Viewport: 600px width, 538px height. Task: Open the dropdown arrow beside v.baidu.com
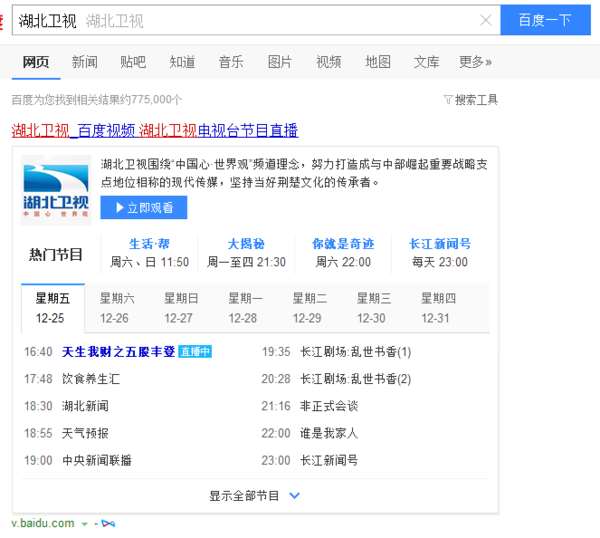click(84, 524)
